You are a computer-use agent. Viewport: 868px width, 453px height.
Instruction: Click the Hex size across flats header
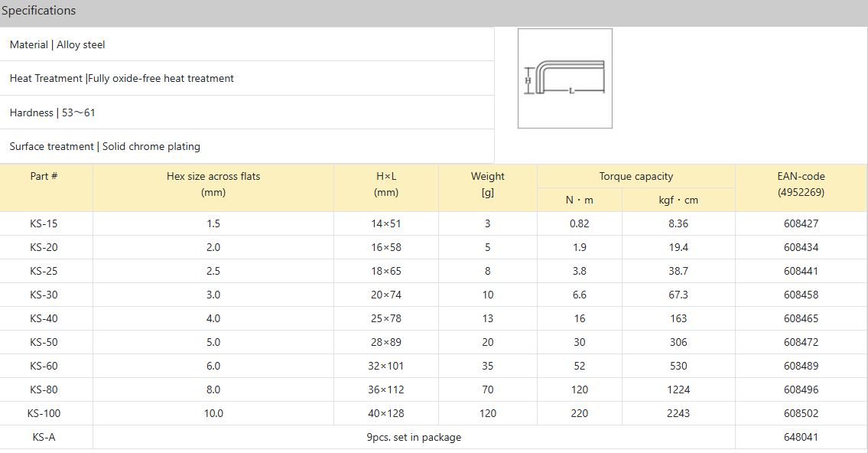click(213, 177)
